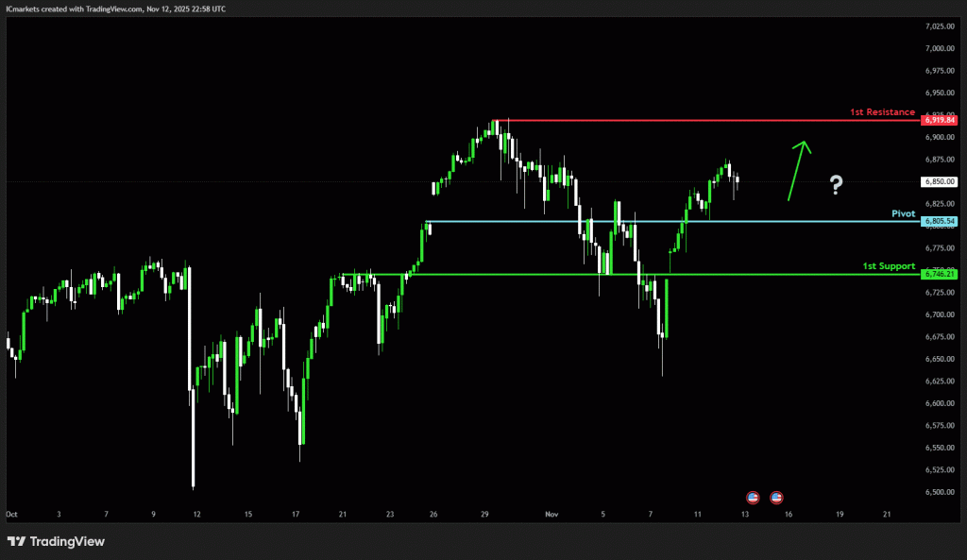Click the '1st Support' green text label

pos(888,265)
